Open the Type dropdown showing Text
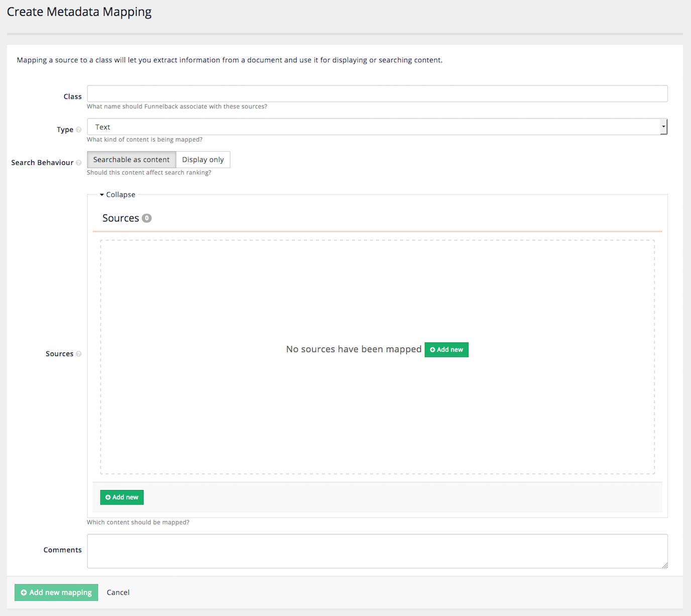Screen dimensions: 691x616 [x=377, y=127]
